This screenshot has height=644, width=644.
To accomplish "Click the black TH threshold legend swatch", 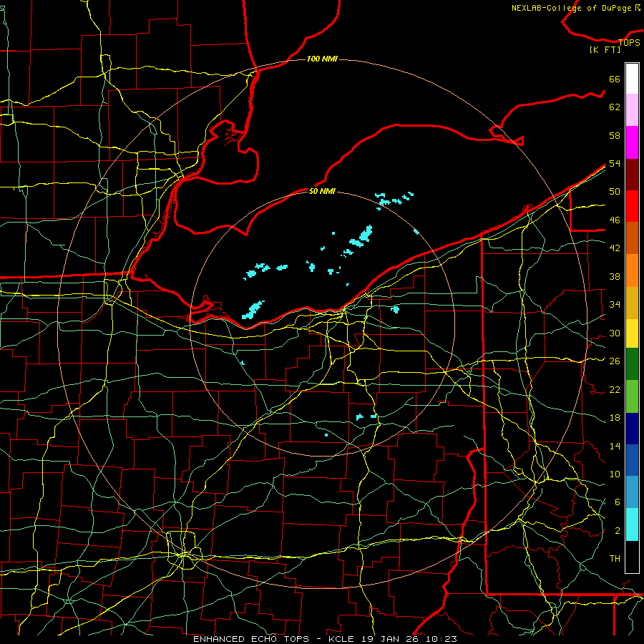I will coord(632,557).
